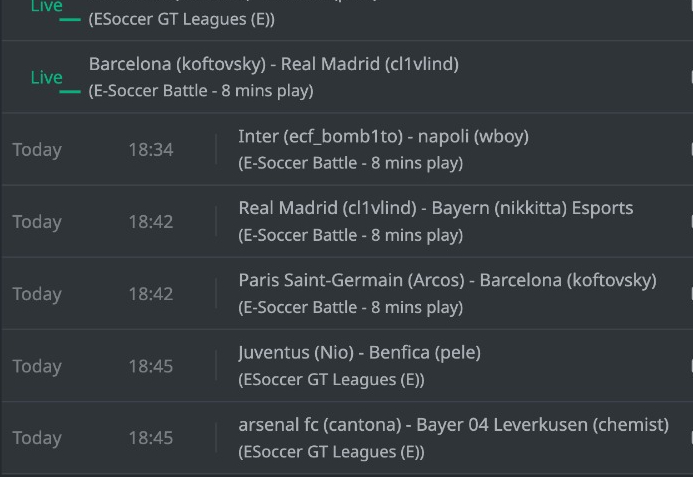Click the 18:42 time in the Paris Saint-Germain row
Screen dimensions: 693x477
tap(151, 294)
